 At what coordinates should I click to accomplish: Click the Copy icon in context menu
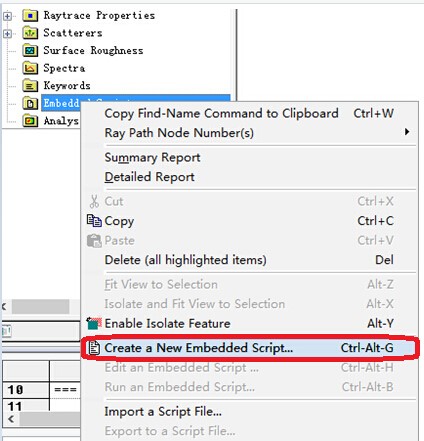[94, 221]
